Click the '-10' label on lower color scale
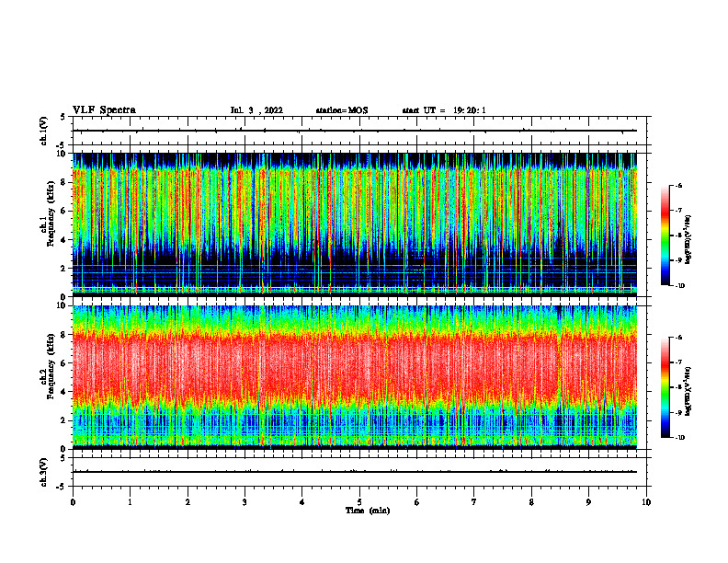 [679, 438]
